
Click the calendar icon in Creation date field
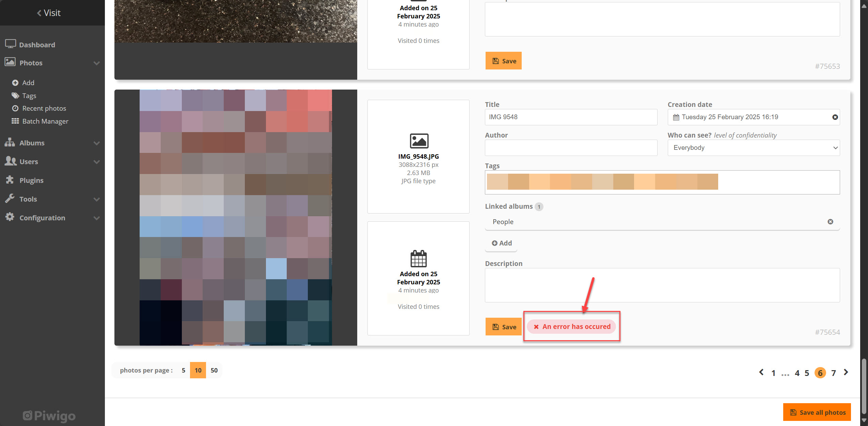pos(677,117)
